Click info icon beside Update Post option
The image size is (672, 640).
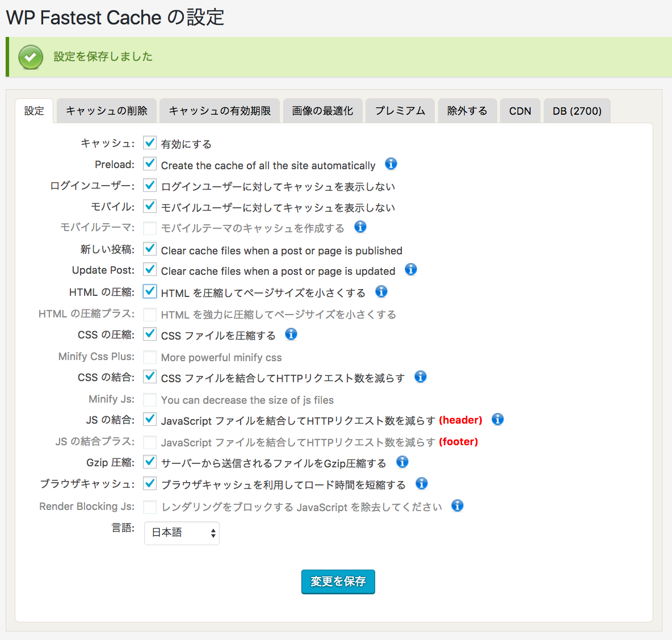pos(410,270)
